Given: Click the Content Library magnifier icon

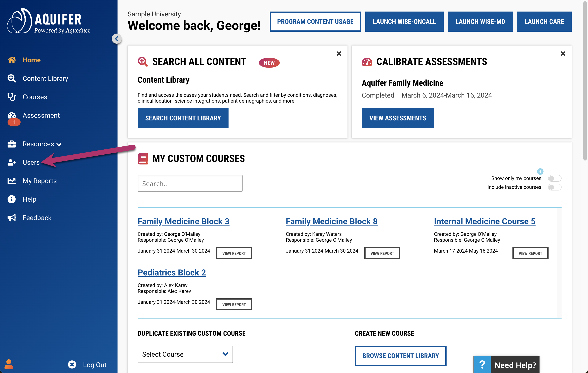Looking at the screenshot, I should (12, 78).
